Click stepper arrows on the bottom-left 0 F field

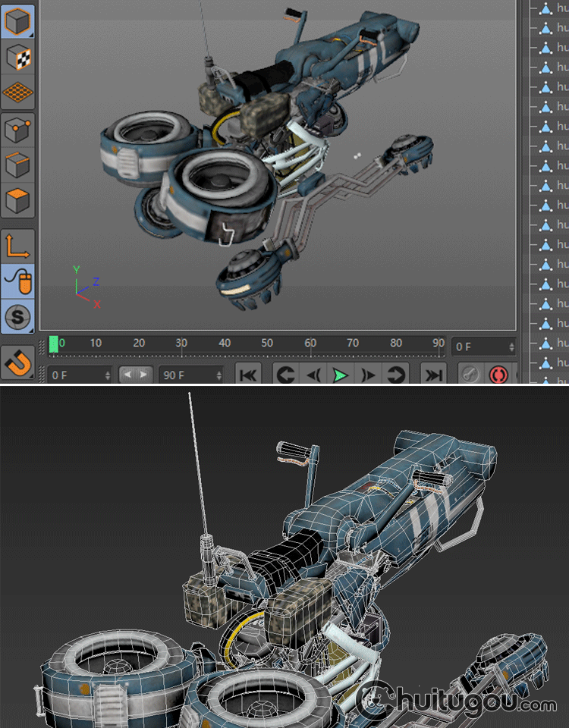click(108, 375)
